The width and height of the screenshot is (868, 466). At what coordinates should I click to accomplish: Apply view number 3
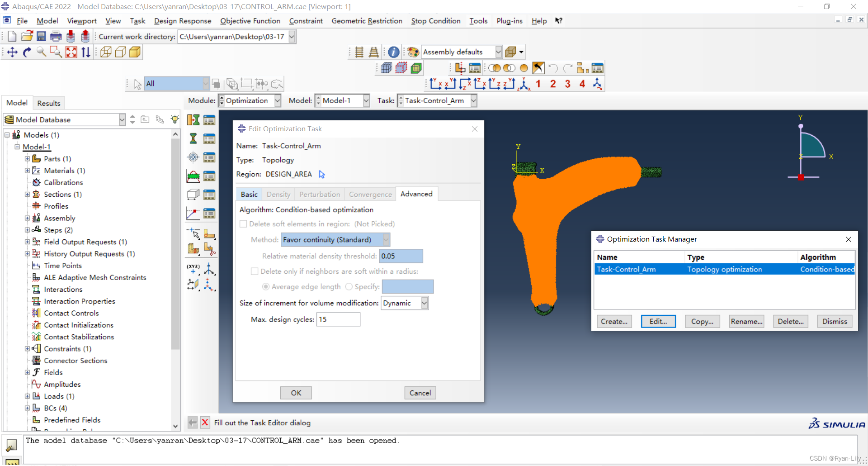click(x=568, y=84)
